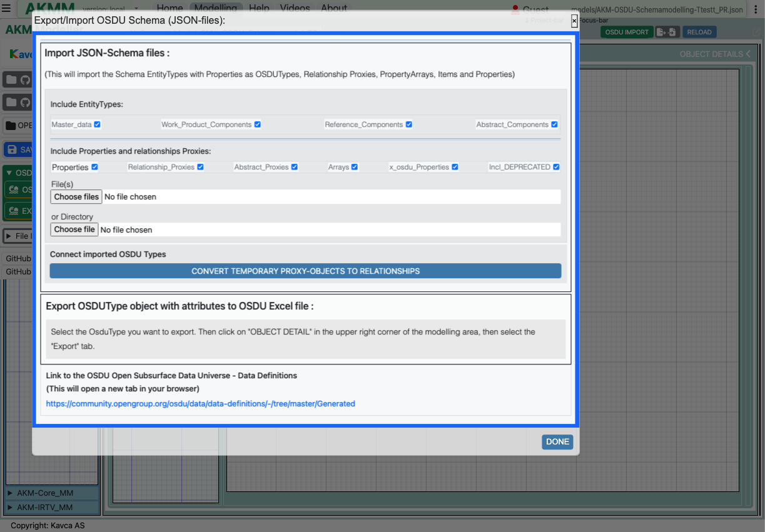The height and width of the screenshot is (532, 765).
Task: Click the 'Include EntityTypes:' label
Action: pos(87,104)
